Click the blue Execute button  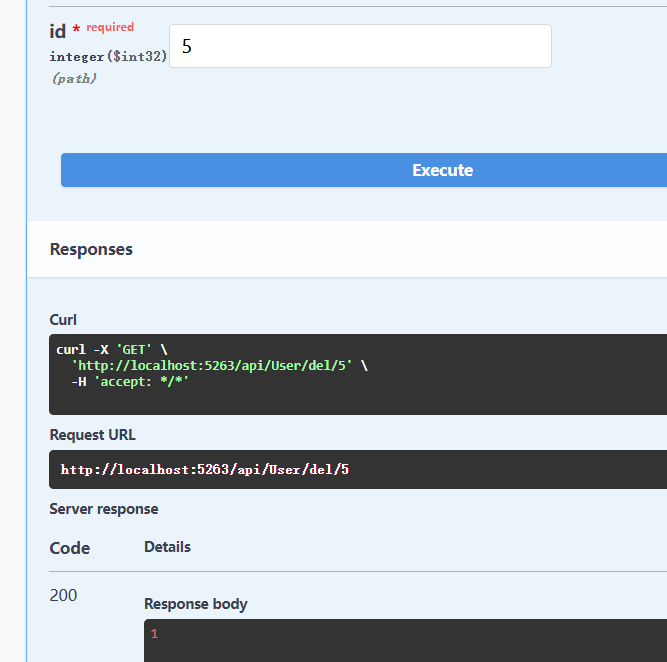tap(364, 170)
